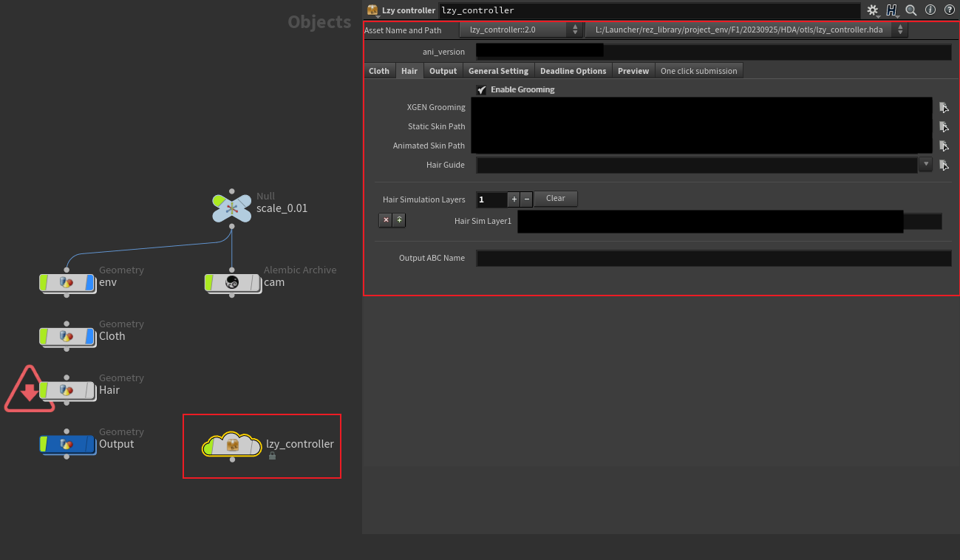Open the node info icon
This screenshot has width=960, height=560.
pyautogui.click(x=930, y=10)
